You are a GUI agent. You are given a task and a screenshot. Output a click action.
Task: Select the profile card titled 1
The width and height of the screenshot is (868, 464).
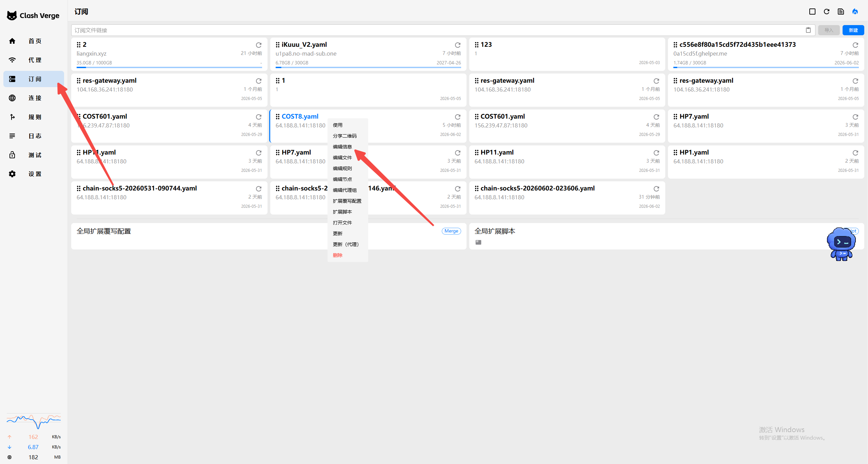point(368,90)
